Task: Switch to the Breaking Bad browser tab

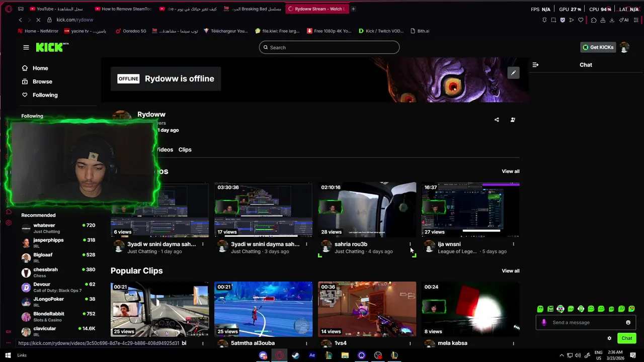Action: tap(253, 9)
